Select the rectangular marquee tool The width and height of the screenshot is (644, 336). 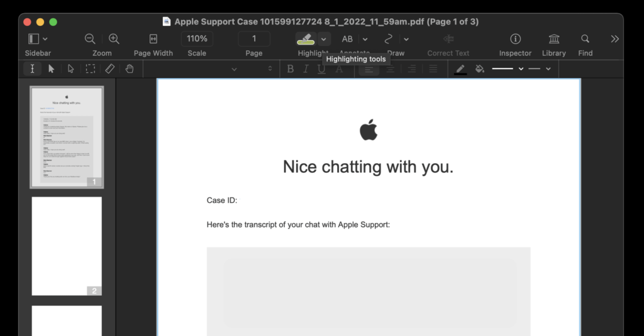coord(91,69)
